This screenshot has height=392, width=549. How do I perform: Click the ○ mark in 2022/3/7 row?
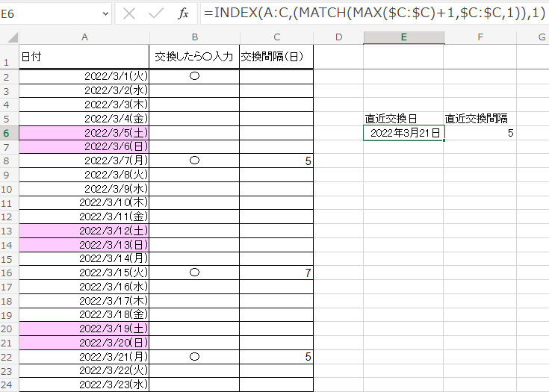tap(194, 161)
